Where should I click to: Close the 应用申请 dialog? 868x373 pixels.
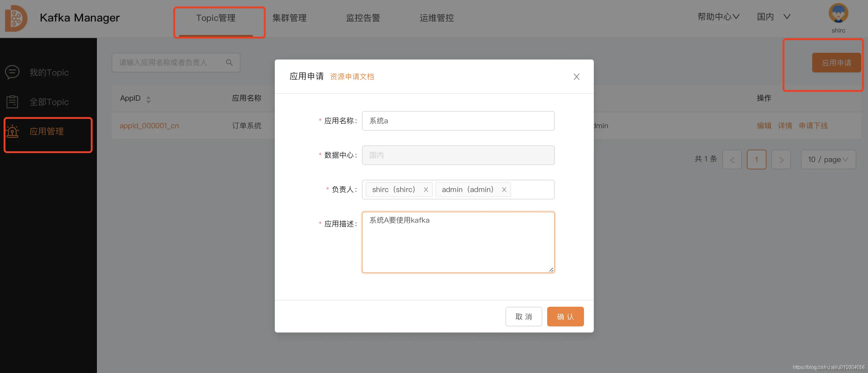pyautogui.click(x=576, y=76)
